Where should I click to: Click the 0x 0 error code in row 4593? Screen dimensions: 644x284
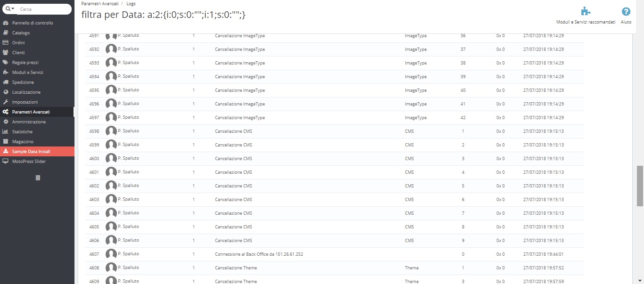500,63
